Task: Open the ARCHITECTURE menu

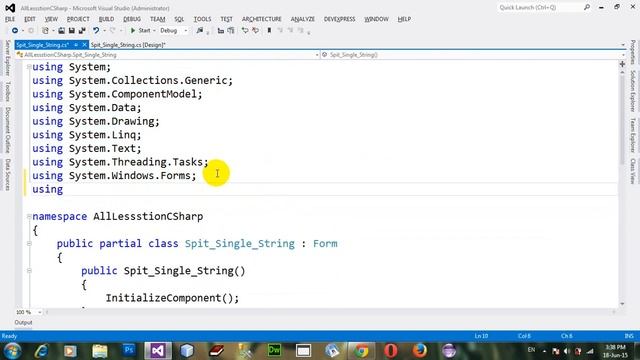Action: (x=262, y=19)
